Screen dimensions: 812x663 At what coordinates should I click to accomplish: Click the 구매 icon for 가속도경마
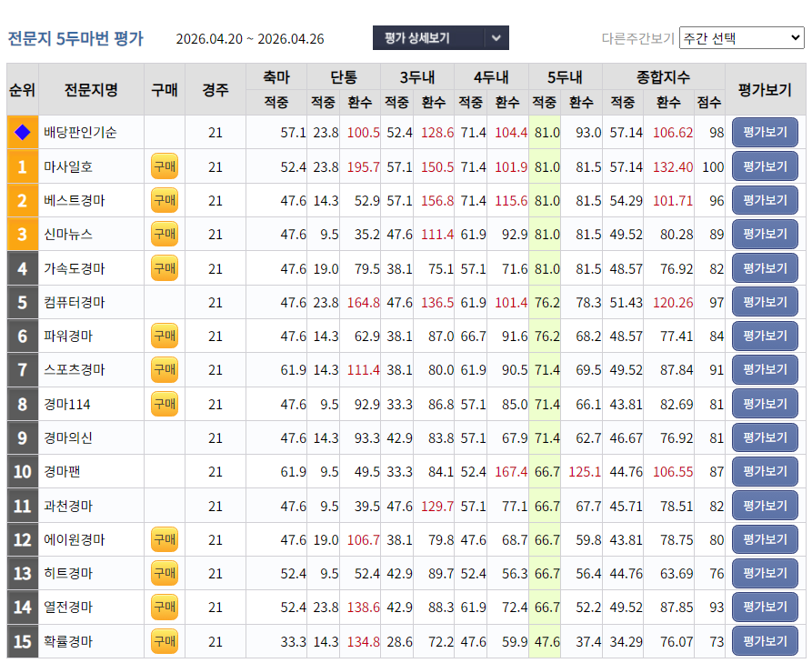pyautogui.click(x=164, y=267)
